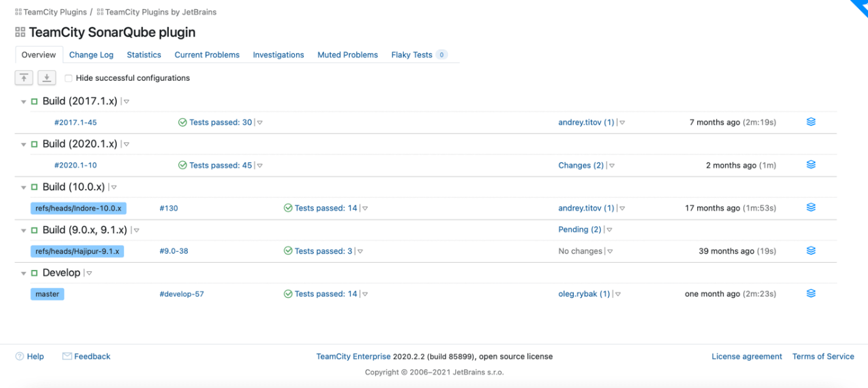This screenshot has width=868, height=388.
Task: Open the Current Problems tab
Action: point(207,55)
